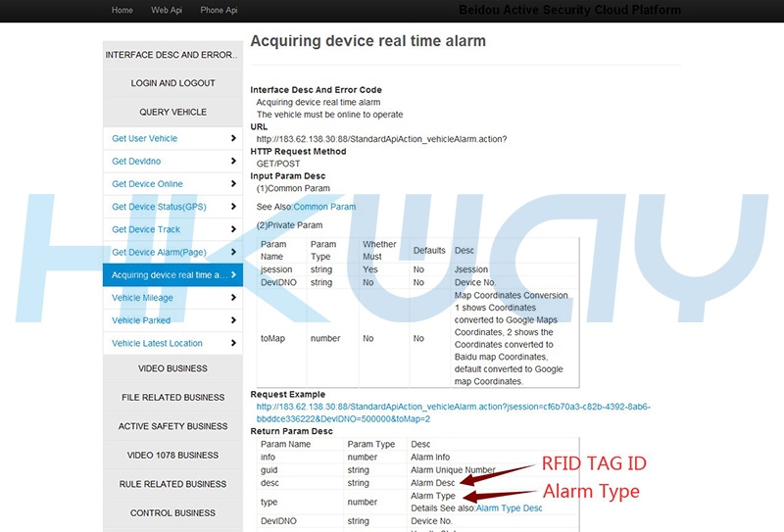Open the request example URL link
The width and height of the screenshot is (784, 532).
pyautogui.click(x=453, y=413)
